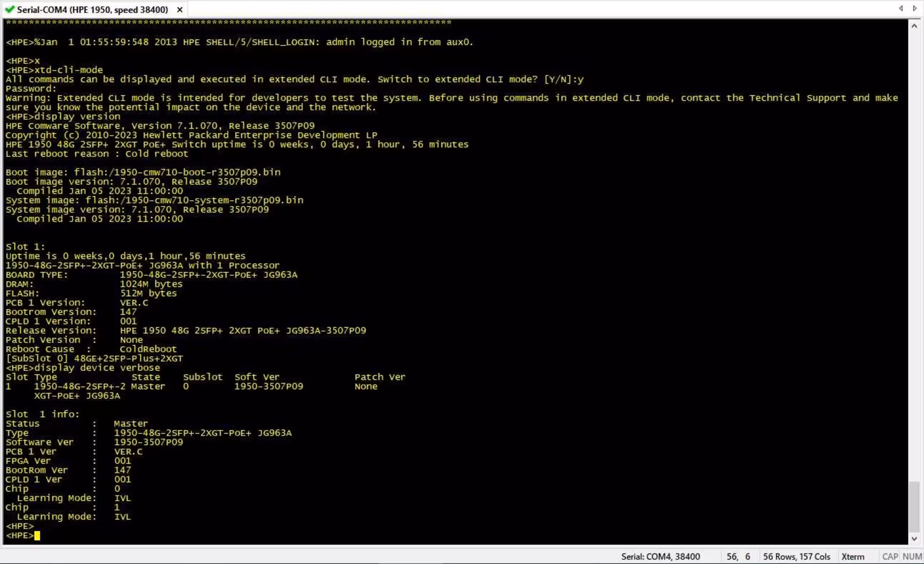Click the green connected checkmark on the tab
The image size is (924, 564).
coord(10,9)
